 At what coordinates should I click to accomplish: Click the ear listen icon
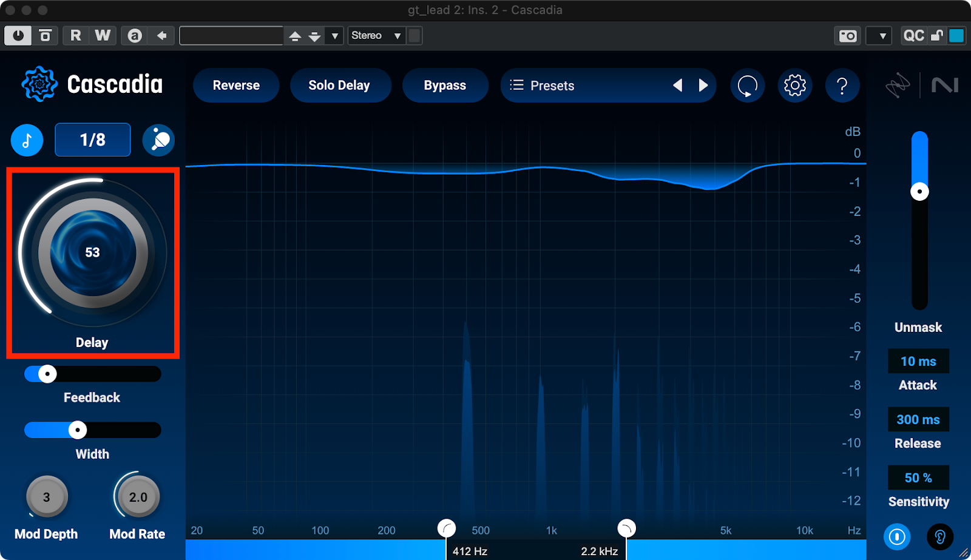coord(940,537)
